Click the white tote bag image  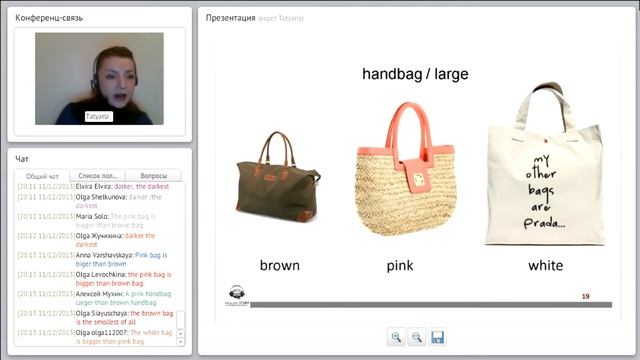pos(545,163)
